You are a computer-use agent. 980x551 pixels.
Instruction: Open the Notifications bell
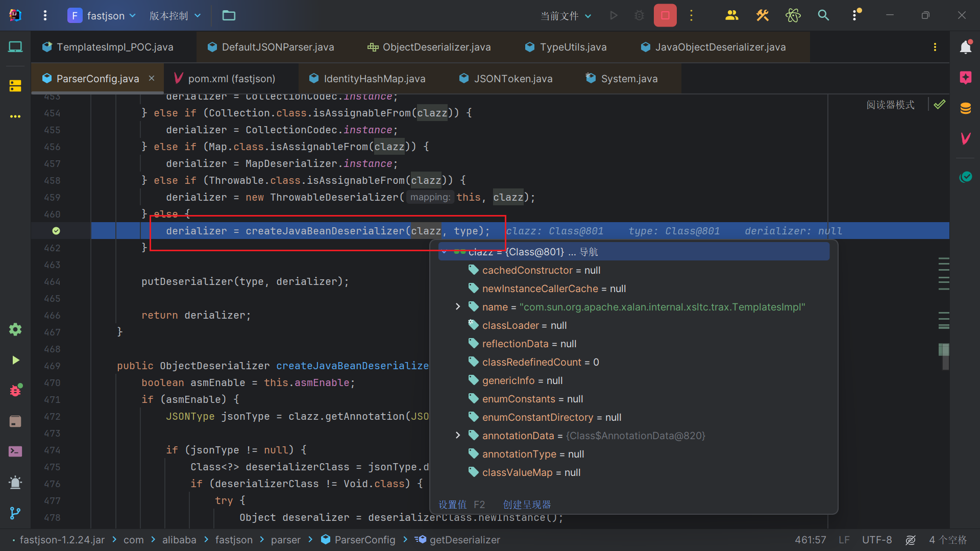(x=966, y=47)
